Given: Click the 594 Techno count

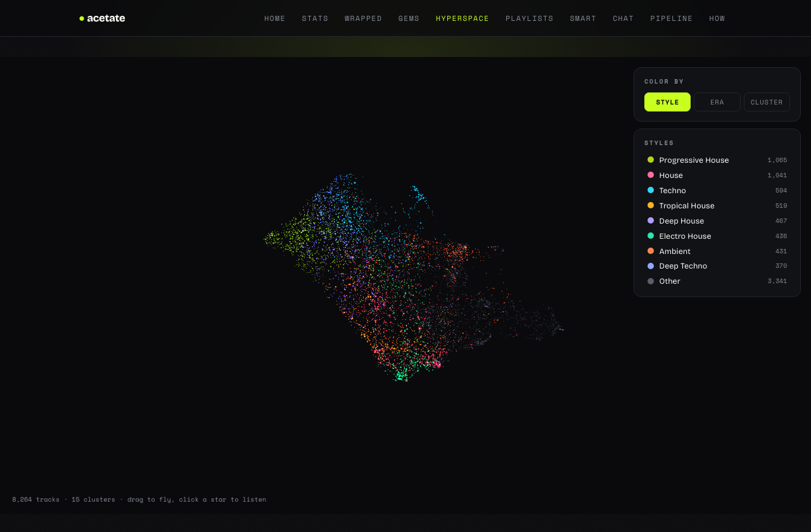Looking at the screenshot, I should click(781, 191).
